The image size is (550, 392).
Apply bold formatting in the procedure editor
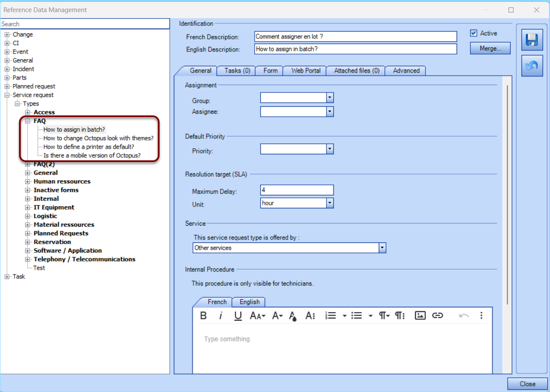coord(203,316)
